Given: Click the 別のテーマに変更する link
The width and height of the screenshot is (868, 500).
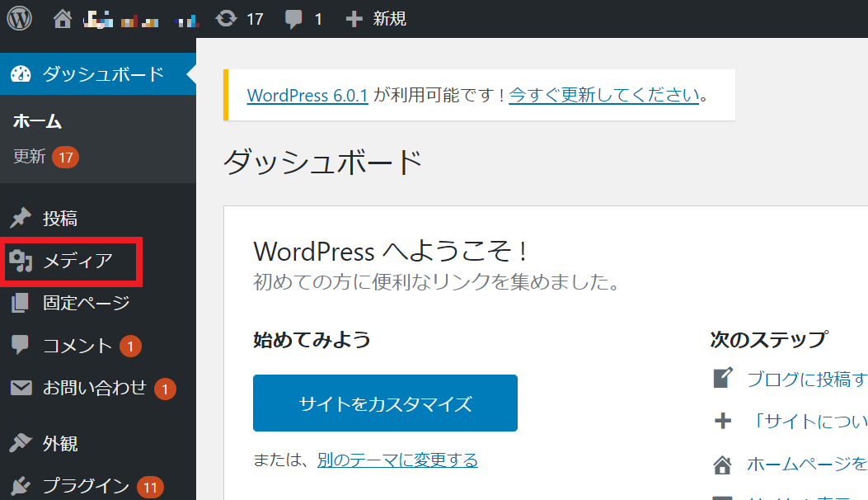Looking at the screenshot, I should (x=397, y=460).
